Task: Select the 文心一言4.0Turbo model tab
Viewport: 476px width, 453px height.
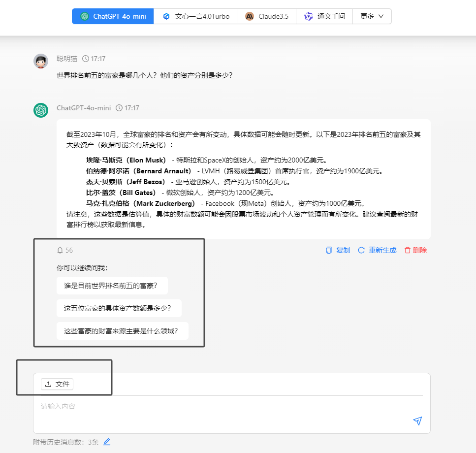Action: pyautogui.click(x=196, y=16)
